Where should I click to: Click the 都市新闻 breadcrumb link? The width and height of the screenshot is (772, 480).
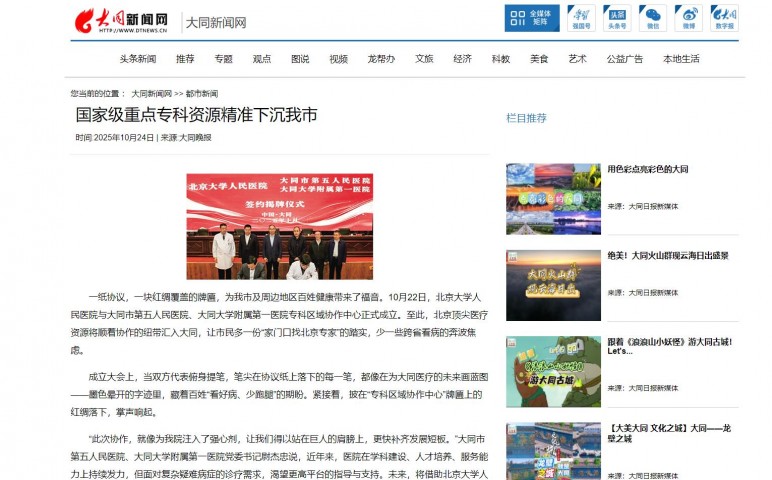click(x=201, y=93)
